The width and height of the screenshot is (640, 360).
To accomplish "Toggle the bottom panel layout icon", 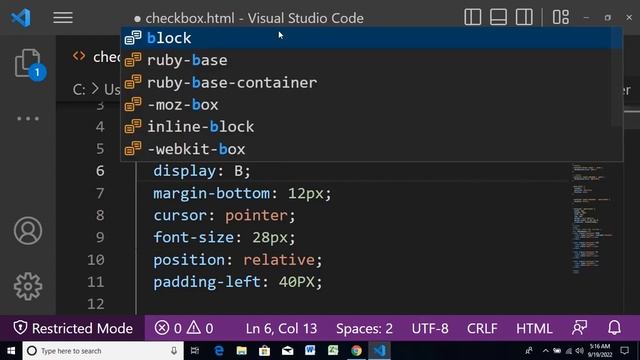I will tap(498, 18).
